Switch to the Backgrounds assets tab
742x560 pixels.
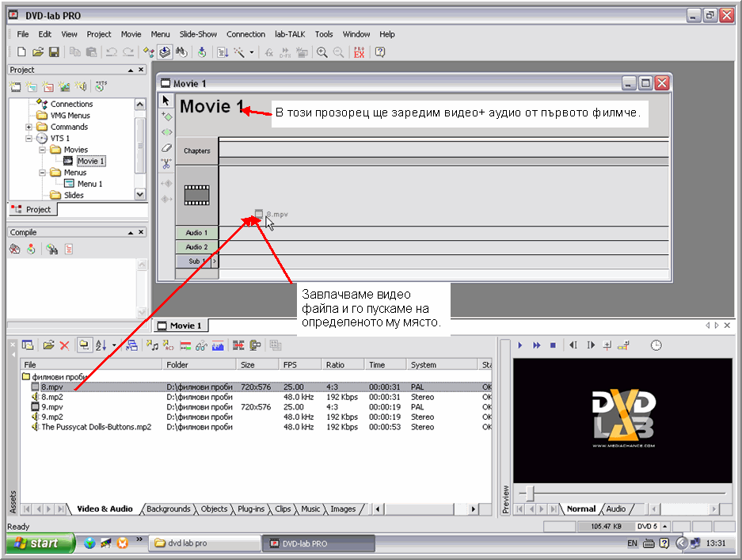click(169, 509)
